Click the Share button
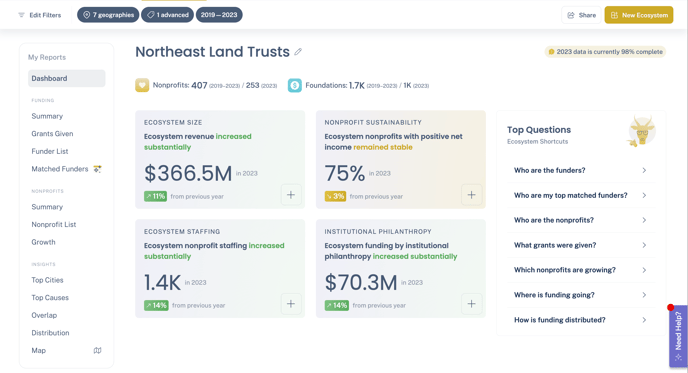Viewport: 688px width, 373px height. (581, 15)
